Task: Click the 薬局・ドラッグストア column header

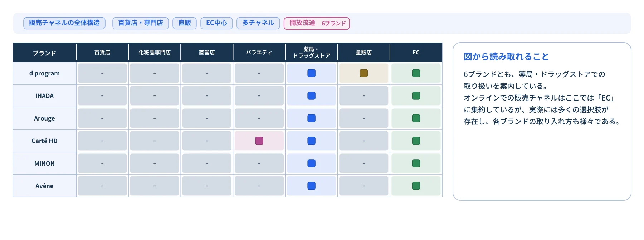Action: point(312,53)
